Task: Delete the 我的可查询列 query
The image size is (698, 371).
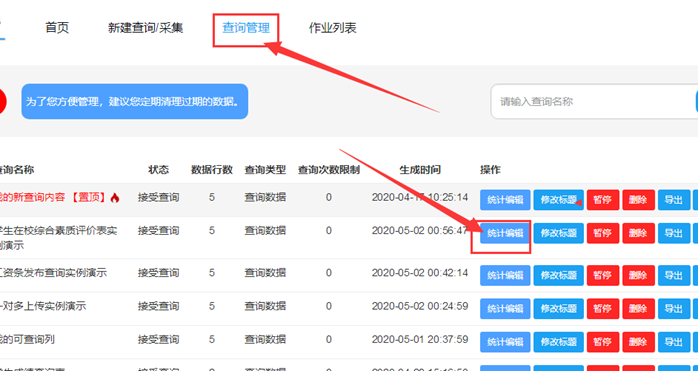Action: [638, 342]
